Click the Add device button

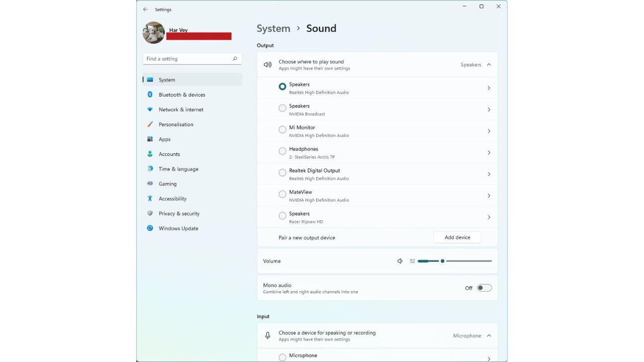(457, 237)
